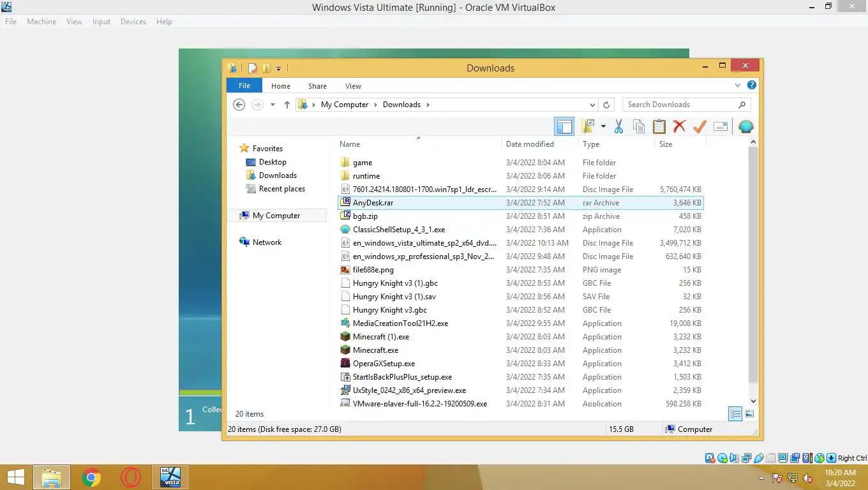Toggle the navigation pane layout button
Screen dimensions: 868x490
click(x=564, y=126)
